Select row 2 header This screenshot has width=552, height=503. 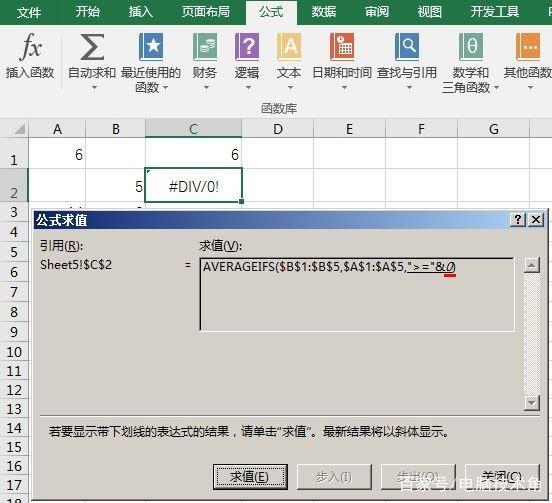click(14, 186)
